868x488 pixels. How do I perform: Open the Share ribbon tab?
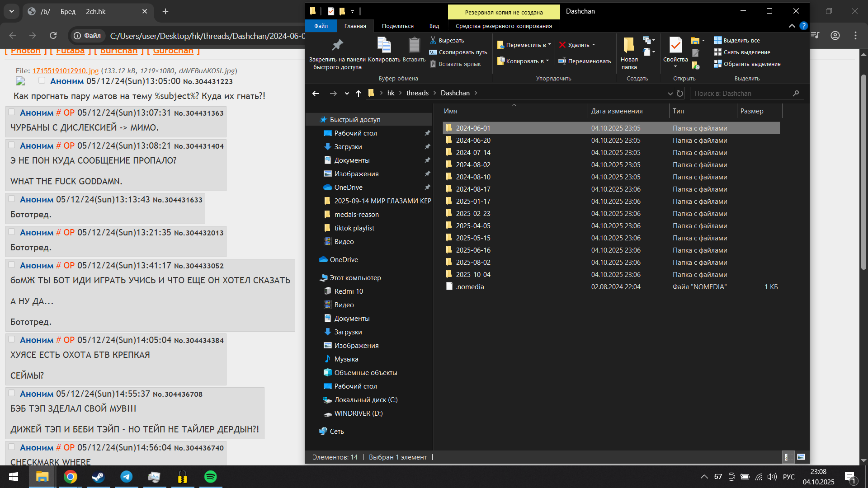click(x=397, y=26)
